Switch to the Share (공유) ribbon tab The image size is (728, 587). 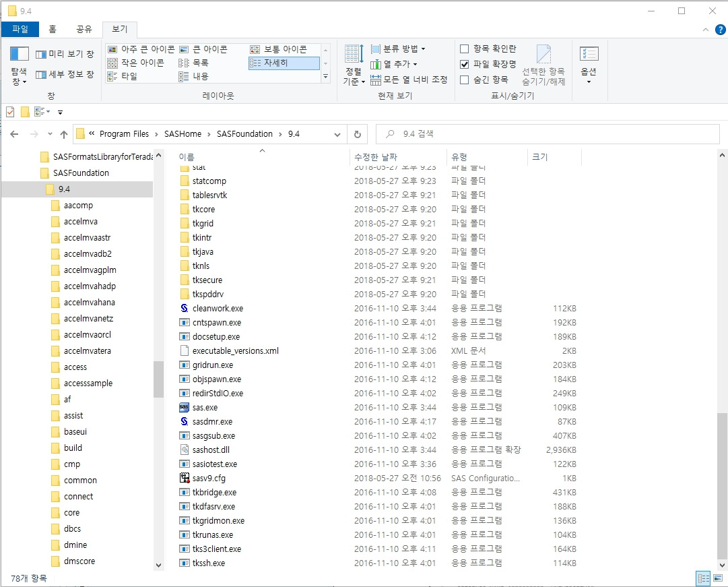pyautogui.click(x=84, y=29)
